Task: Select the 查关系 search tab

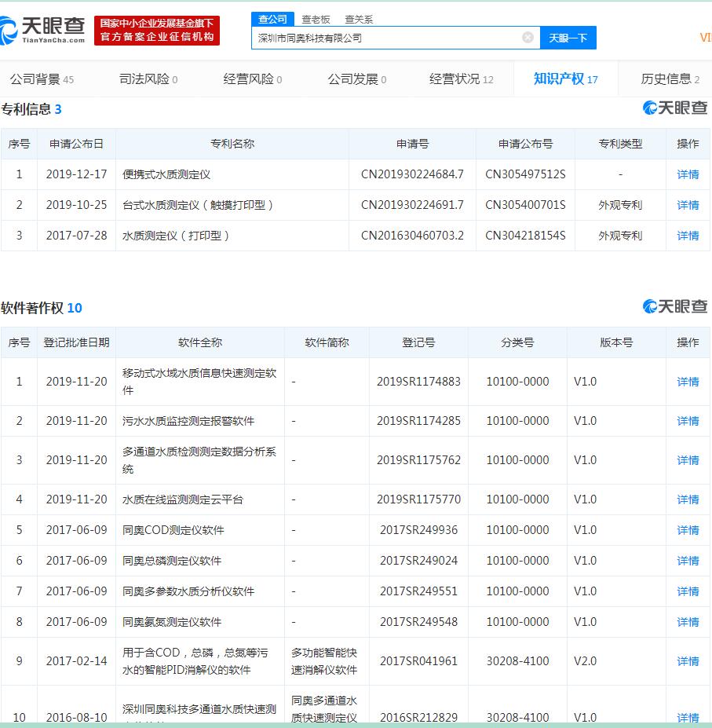Action: coord(359,20)
